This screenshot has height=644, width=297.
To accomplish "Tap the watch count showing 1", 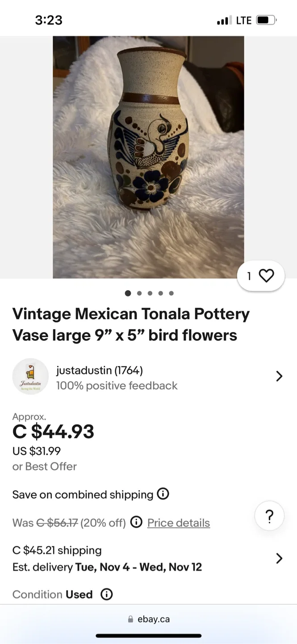I will pyautogui.click(x=249, y=276).
